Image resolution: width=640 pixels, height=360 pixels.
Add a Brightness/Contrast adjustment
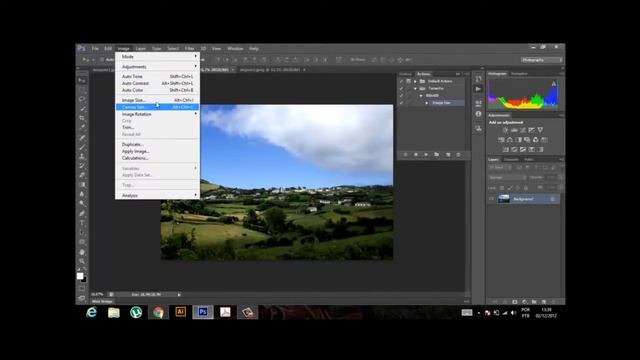[x=505, y=130]
